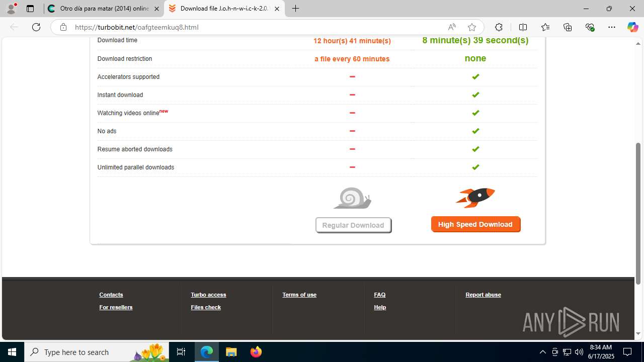Click the read aloud icon
Image resolution: width=644 pixels, height=362 pixels.
[452, 27]
